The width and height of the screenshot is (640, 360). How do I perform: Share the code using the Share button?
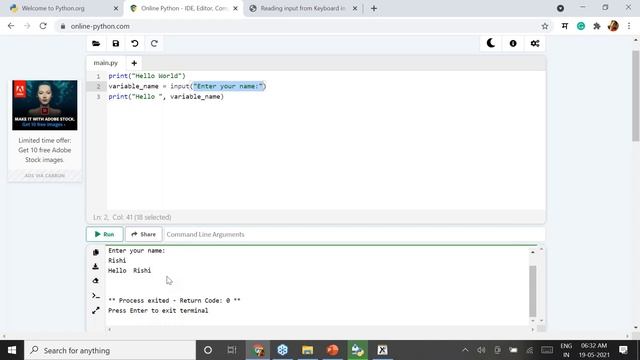tap(144, 234)
